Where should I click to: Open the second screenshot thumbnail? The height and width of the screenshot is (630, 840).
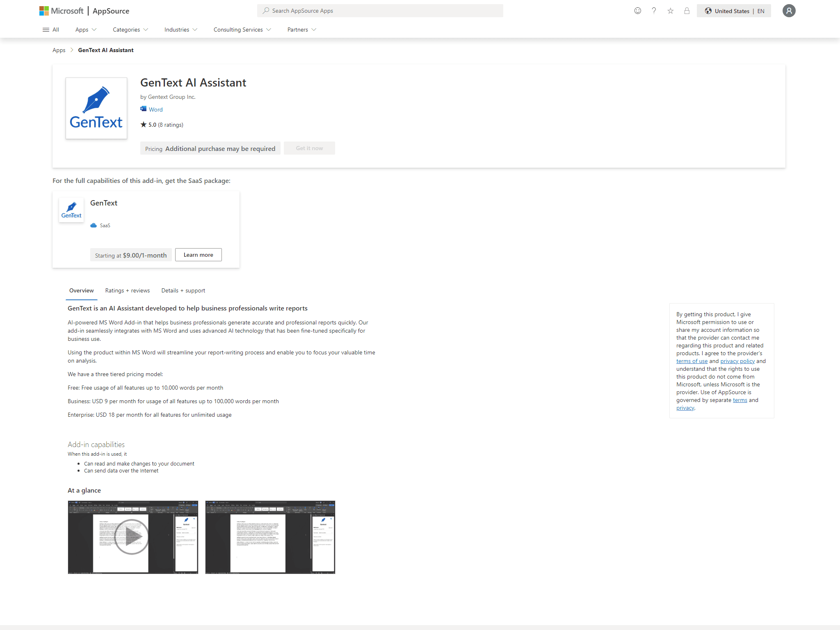(270, 537)
